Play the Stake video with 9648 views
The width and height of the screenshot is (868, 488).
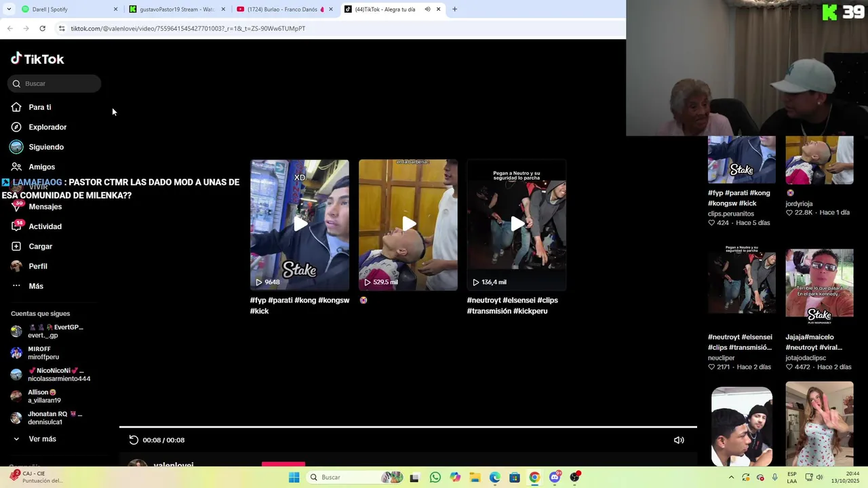click(300, 224)
